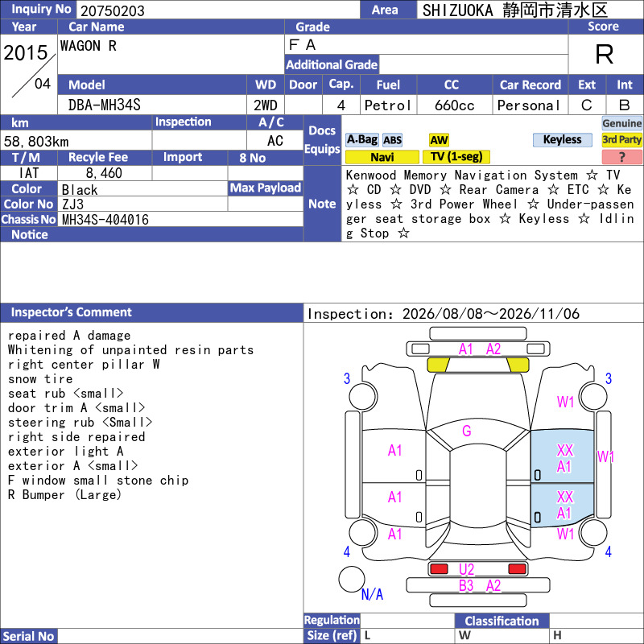This screenshot has height=644, width=644.
Task: Click the B3 mark on rear bumper
Action: coord(466,586)
